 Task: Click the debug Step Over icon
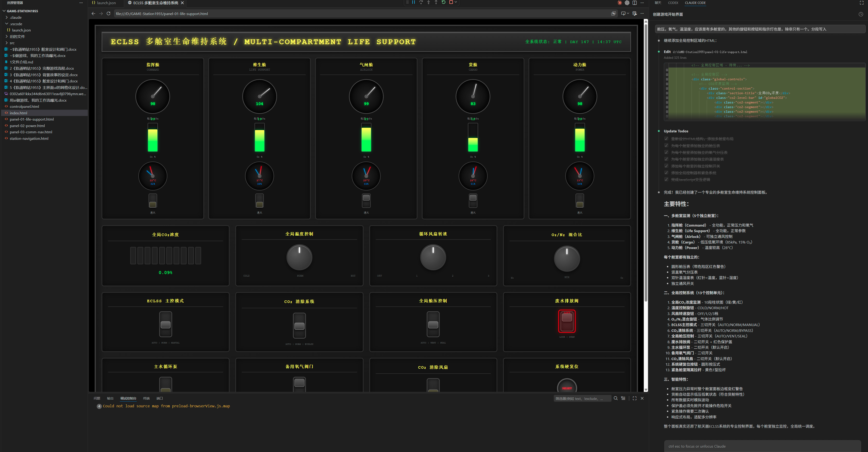[x=421, y=2]
